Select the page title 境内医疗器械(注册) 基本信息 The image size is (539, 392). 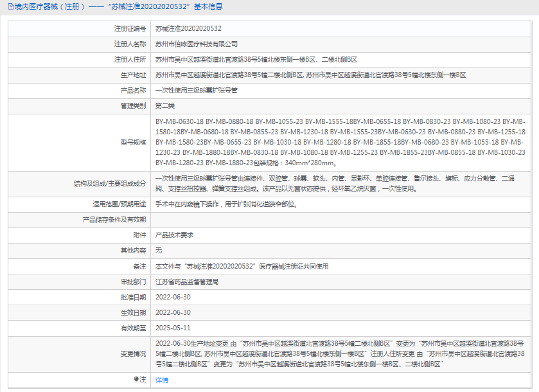tap(119, 6)
